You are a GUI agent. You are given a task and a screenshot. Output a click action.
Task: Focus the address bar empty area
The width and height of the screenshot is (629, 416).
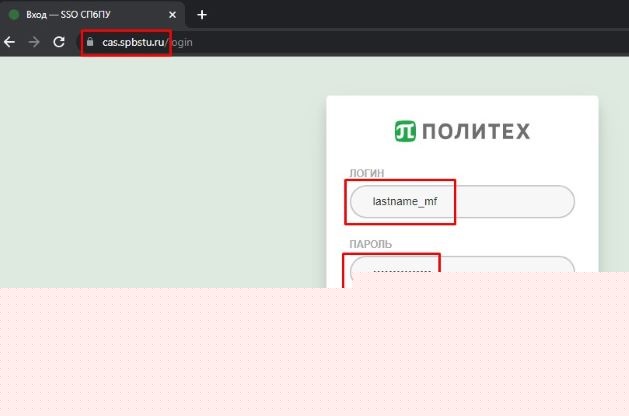coord(400,42)
